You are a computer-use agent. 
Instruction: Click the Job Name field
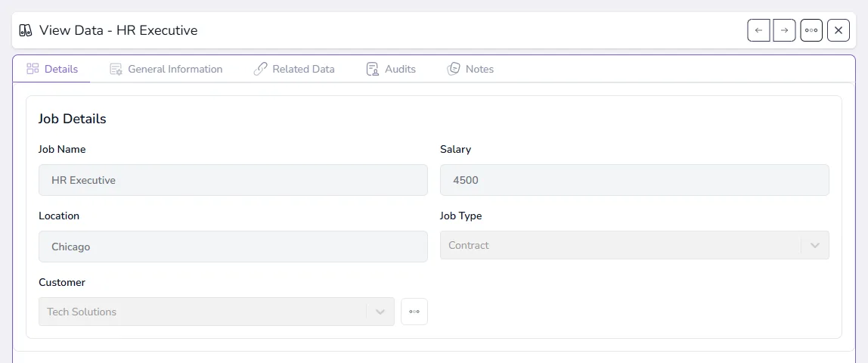[233, 180]
